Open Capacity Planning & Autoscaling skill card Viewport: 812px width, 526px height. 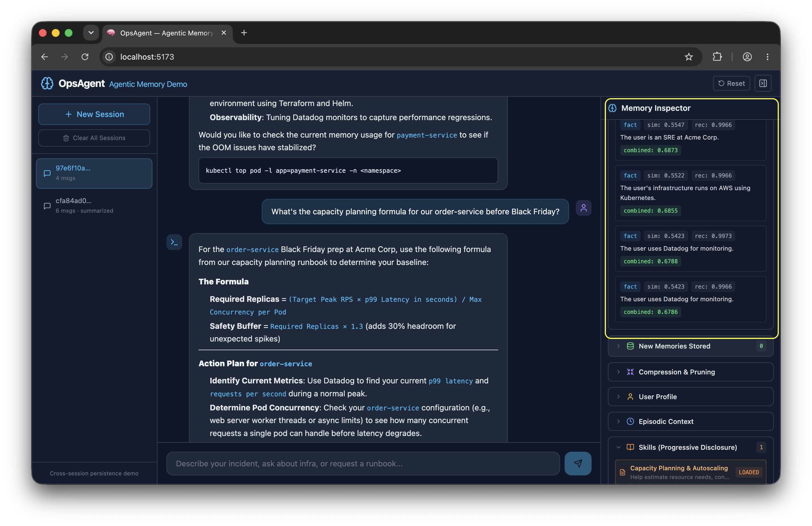(x=690, y=472)
